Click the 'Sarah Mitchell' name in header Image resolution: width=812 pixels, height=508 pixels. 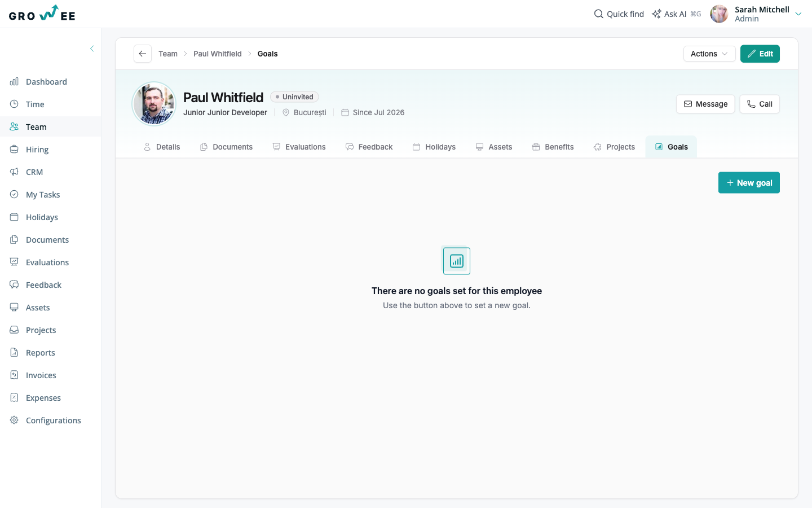tap(762, 10)
